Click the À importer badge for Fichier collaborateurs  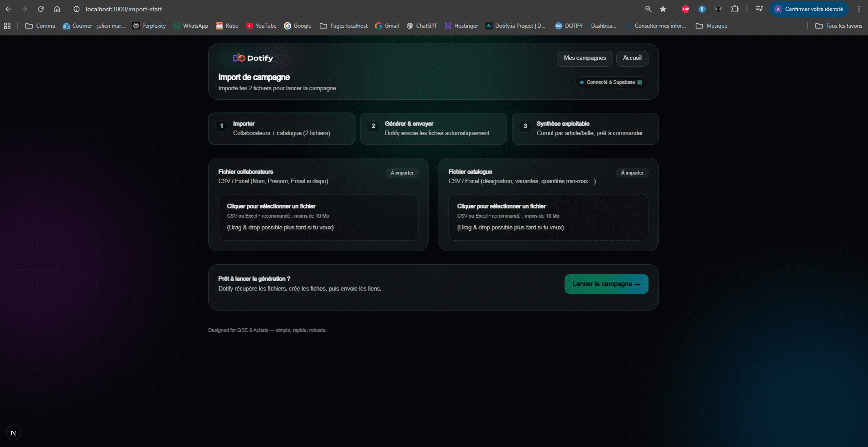tap(402, 173)
